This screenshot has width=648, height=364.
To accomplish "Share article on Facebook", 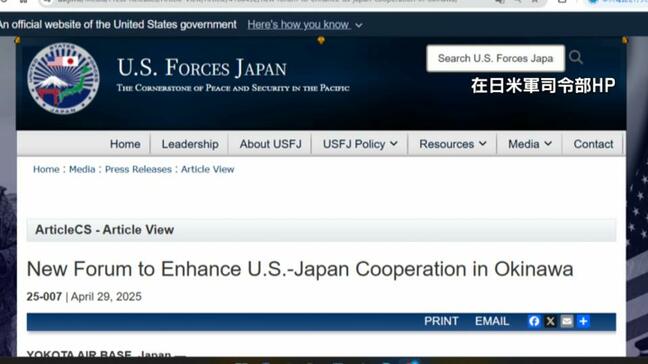I will click(x=534, y=321).
